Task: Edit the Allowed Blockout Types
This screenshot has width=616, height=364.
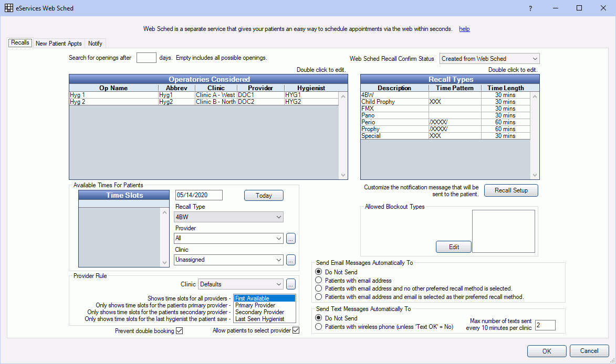Action: click(453, 247)
